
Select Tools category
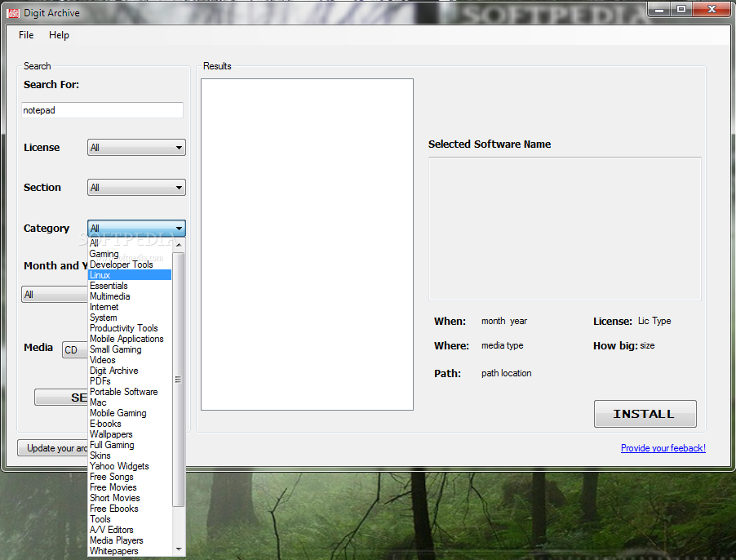130,519
